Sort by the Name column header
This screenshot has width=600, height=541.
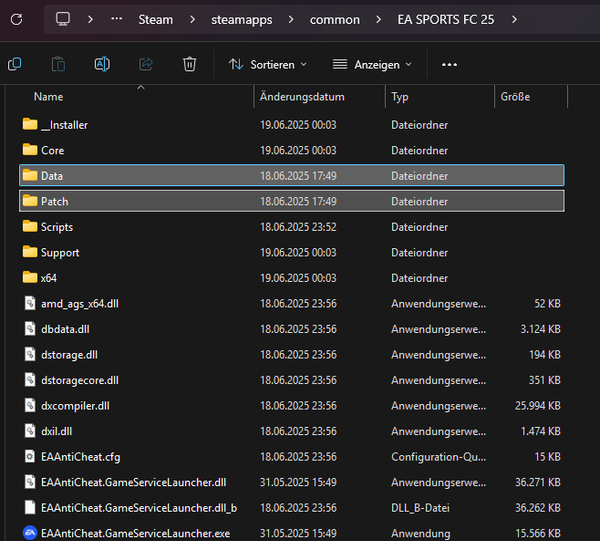tap(48, 97)
